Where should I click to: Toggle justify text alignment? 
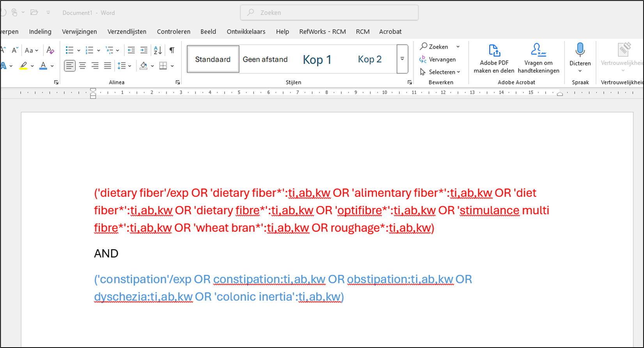108,66
